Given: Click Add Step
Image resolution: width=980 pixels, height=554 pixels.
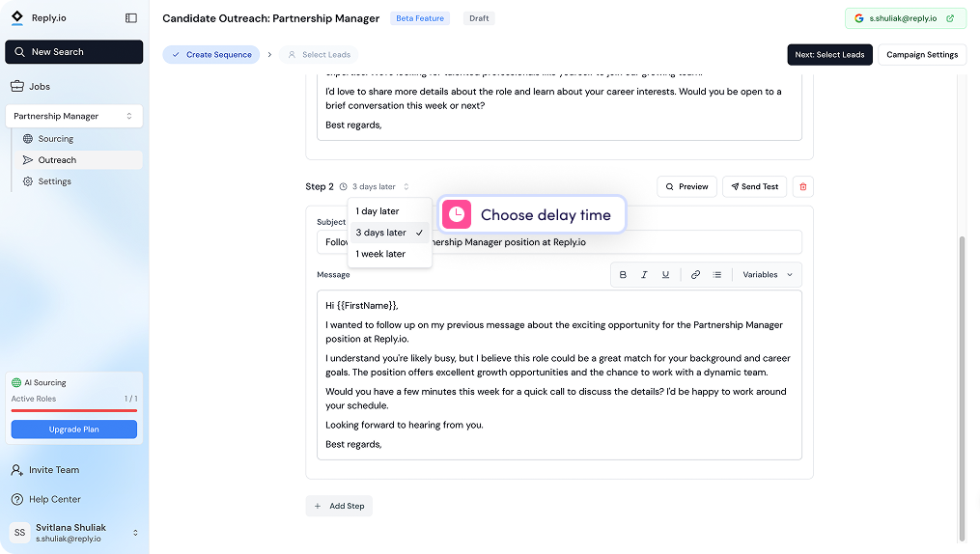Looking at the screenshot, I should 339,506.
